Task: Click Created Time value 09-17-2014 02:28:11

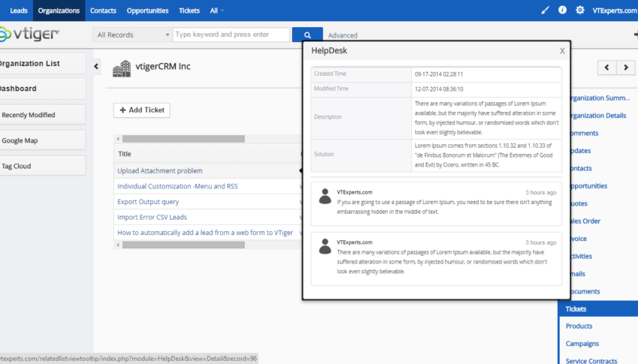Action: [x=438, y=74]
